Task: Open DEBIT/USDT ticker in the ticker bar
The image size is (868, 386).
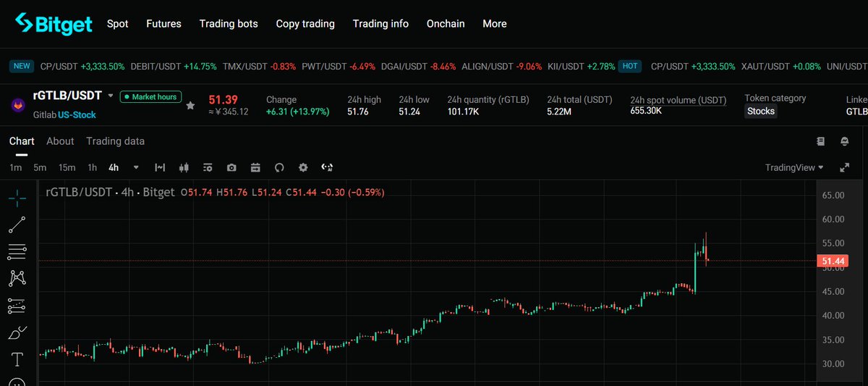Action: click(174, 66)
